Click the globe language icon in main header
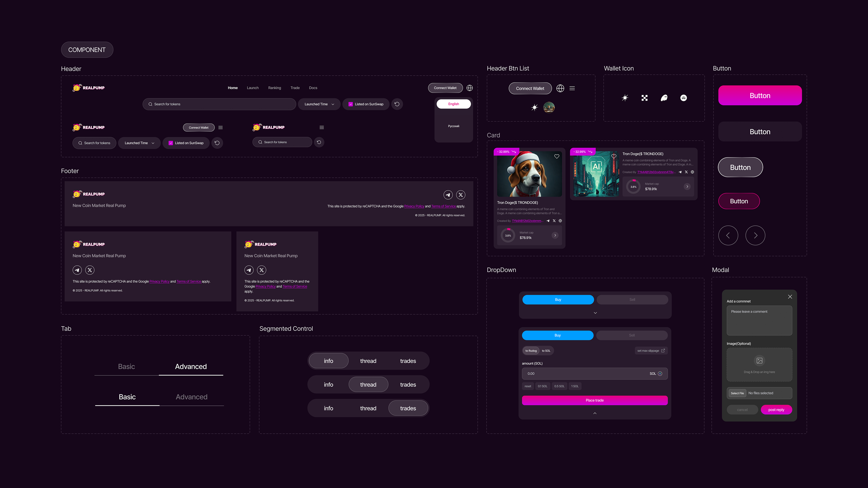The height and width of the screenshot is (488, 868). coord(469,88)
